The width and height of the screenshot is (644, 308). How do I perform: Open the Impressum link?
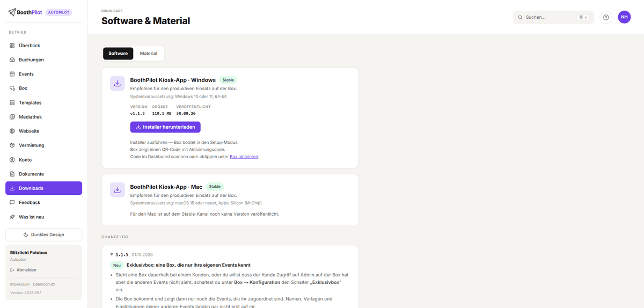coord(19,284)
